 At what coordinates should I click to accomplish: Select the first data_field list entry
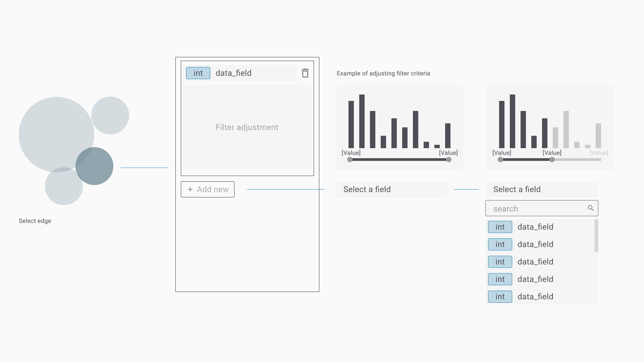coord(540,227)
